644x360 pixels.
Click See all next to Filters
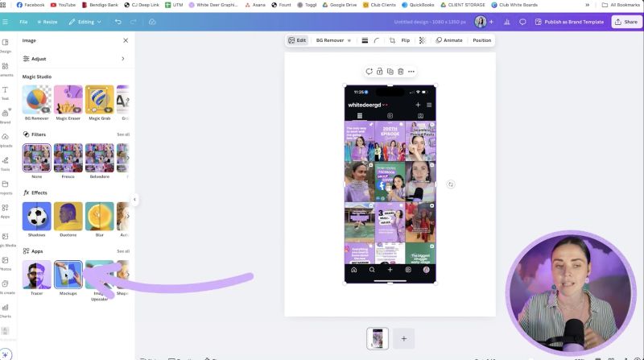pos(123,134)
